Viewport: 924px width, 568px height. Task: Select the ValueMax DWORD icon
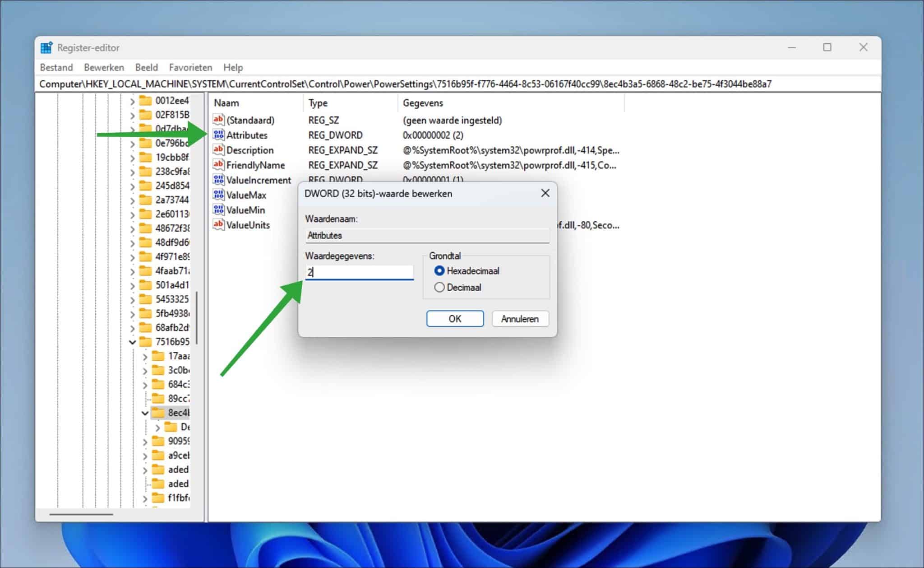coord(219,195)
